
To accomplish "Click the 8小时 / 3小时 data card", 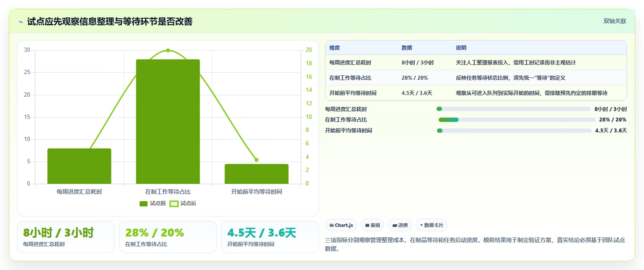I will pyautogui.click(x=66, y=237).
